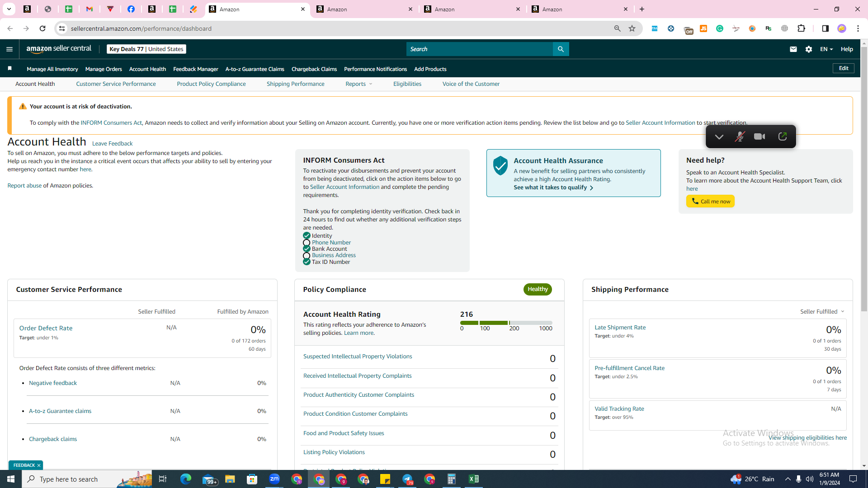Open Microsoft Edge from the taskbar
This screenshot has width=868, height=488.
coord(186,479)
